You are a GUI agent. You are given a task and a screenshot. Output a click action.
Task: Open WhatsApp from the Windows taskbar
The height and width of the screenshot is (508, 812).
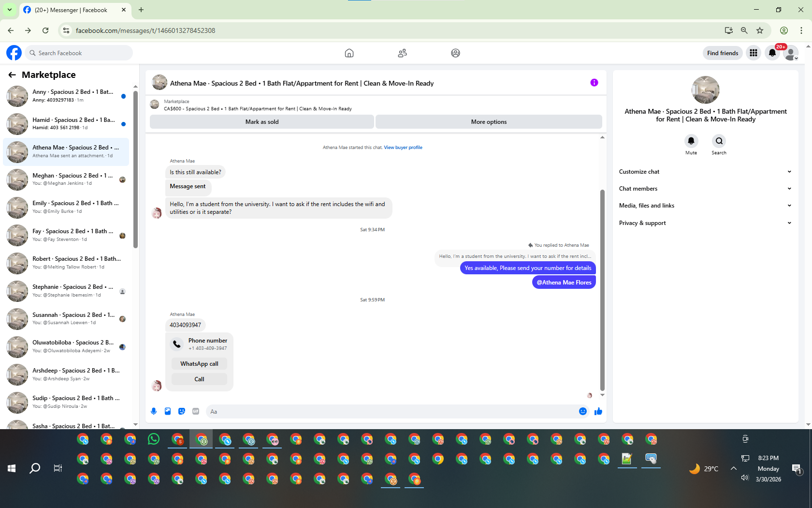click(154, 439)
